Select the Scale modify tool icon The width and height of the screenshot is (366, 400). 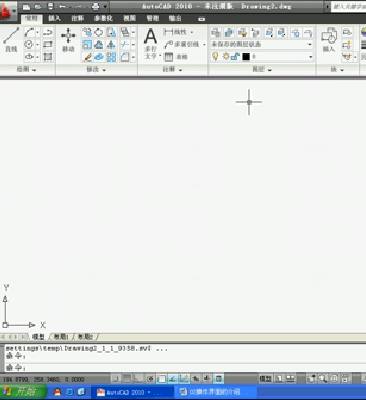(x=87, y=44)
